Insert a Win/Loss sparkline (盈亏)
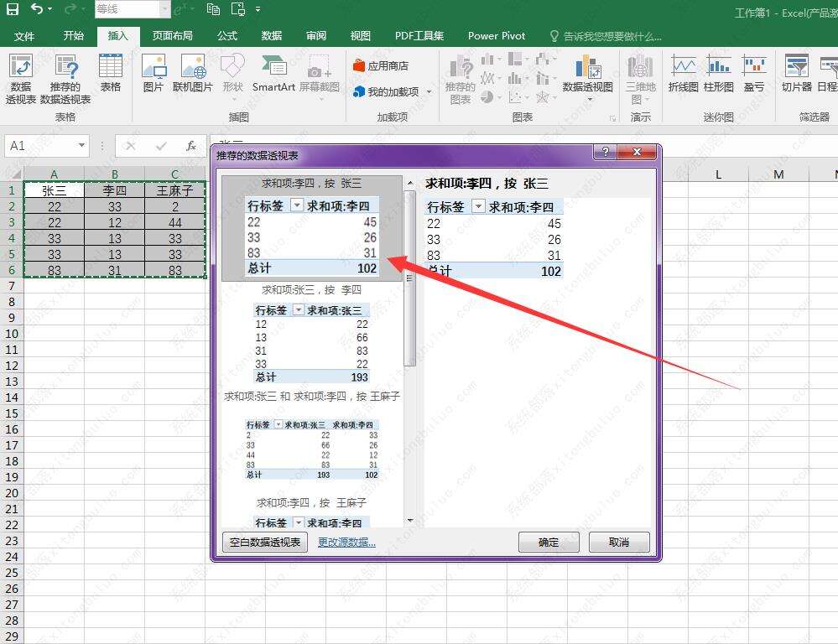This screenshot has width=838, height=644. coord(754,74)
